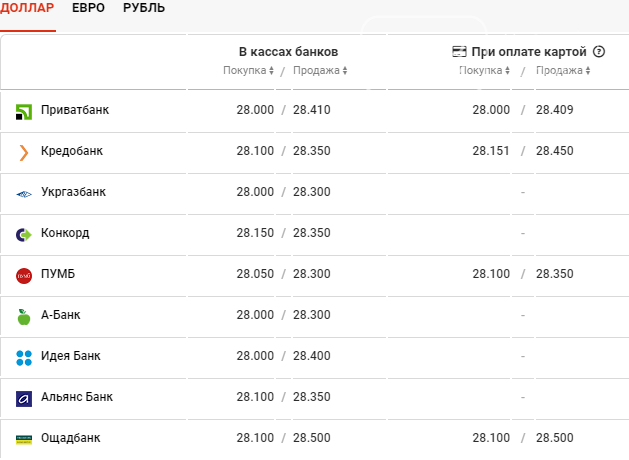Click the Приватбанк green logo icon
The width and height of the screenshot is (629, 460).
point(24,112)
